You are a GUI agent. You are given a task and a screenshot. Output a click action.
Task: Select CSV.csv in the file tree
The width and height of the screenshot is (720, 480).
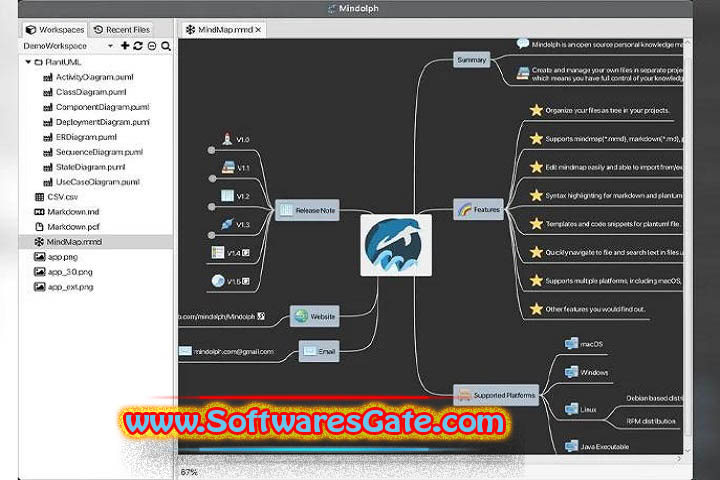[56, 197]
